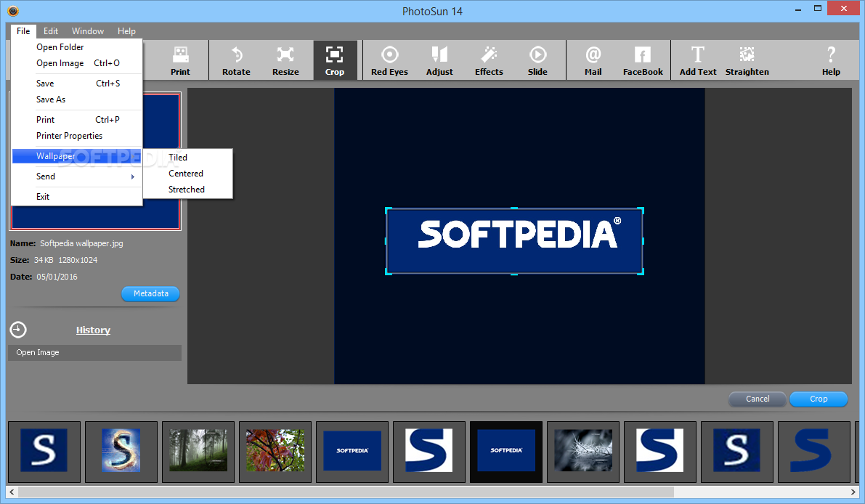This screenshot has height=504, width=865.
Task: Select the ninth thumbnail, large S
Action: pyautogui.click(x=659, y=452)
